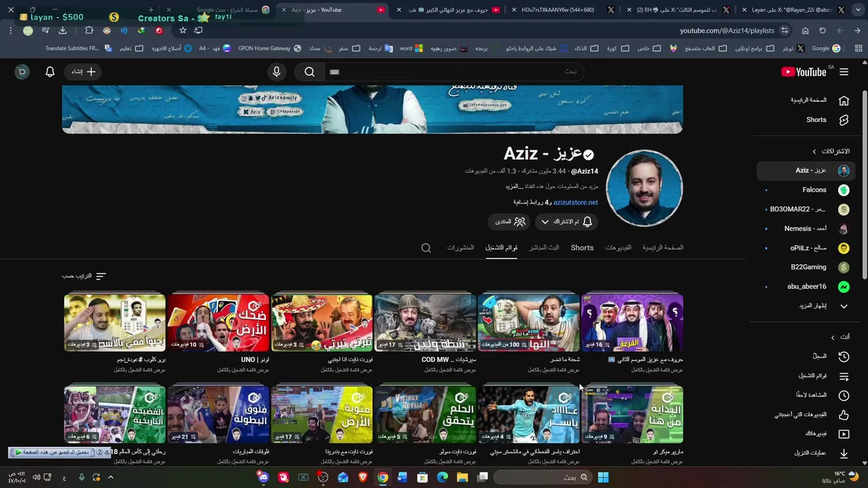This screenshot has height=488, width=868.
Task: Switch to the Shorts channel tab
Action: pos(582,248)
